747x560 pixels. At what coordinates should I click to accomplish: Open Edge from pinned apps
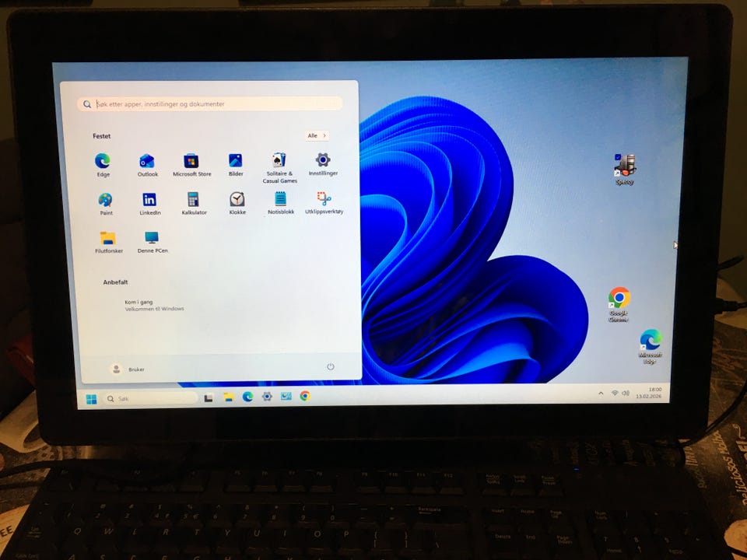pyautogui.click(x=103, y=165)
